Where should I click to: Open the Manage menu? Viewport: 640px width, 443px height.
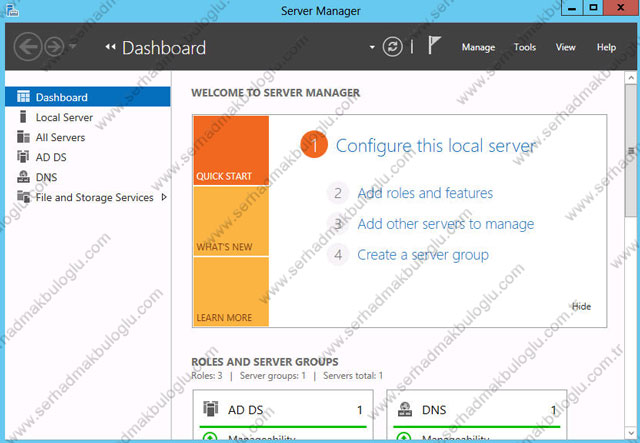(x=478, y=47)
